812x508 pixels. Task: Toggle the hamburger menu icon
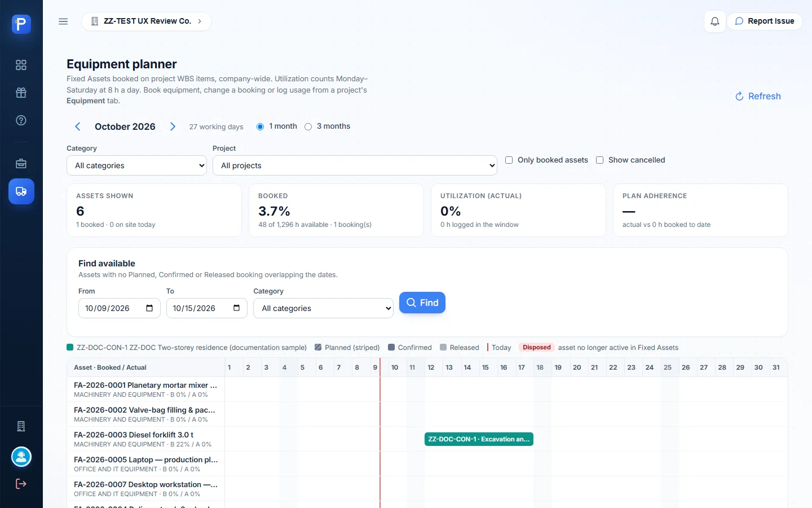tap(63, 21)
